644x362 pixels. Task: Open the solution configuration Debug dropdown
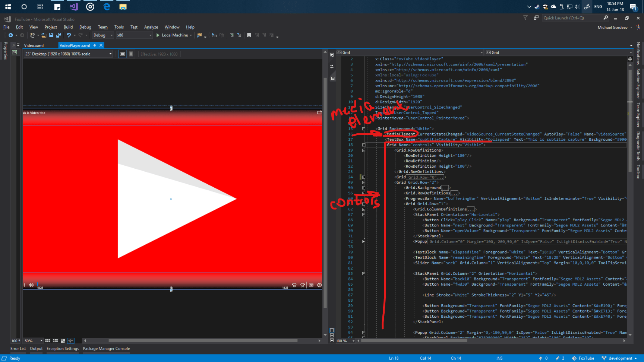click(103, 35)
